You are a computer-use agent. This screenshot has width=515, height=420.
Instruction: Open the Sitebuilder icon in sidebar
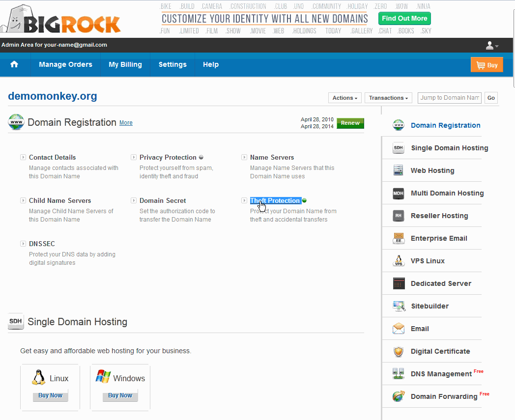[x=399, y=306]
